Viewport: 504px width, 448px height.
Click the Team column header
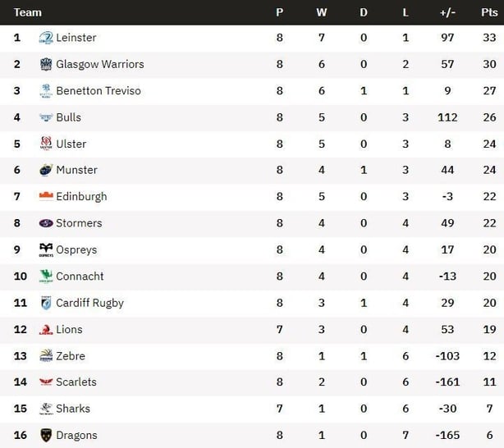coord(28,12)
